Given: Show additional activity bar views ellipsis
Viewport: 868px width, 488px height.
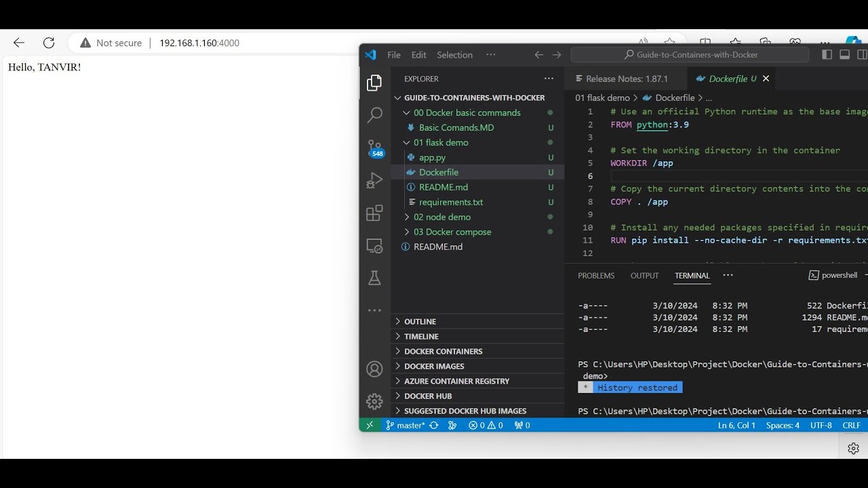Looking at the screenshot, I should [374, 310].
